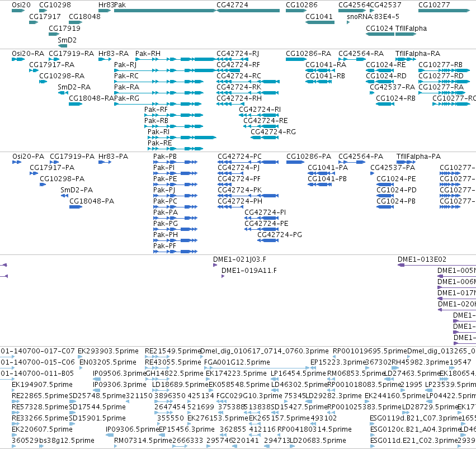This screenshot has height=449, width=476.
Task: Click the snoRNA:83E4-5 label
Action: (373, 16)
